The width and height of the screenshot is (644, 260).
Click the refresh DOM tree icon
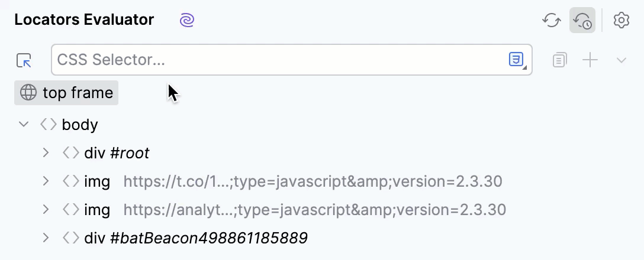click(x=552, y=20)
